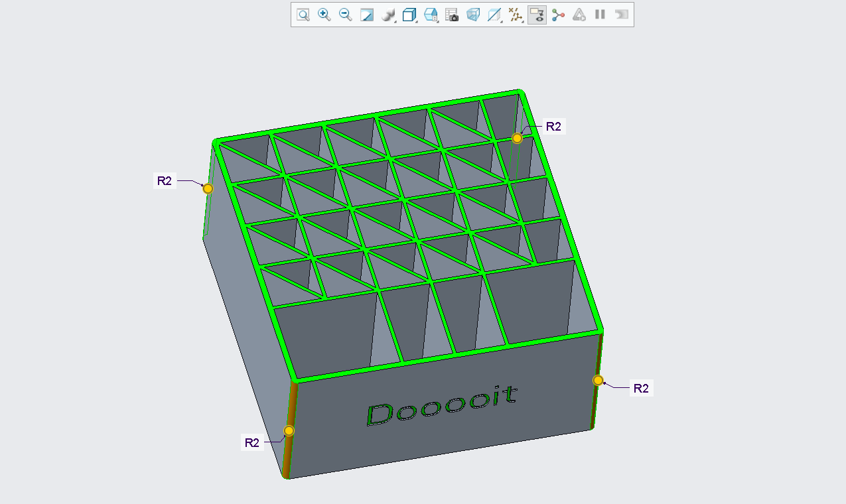Click the Repaint screen icon
This screenshot has height=504, width=846.
367,15
